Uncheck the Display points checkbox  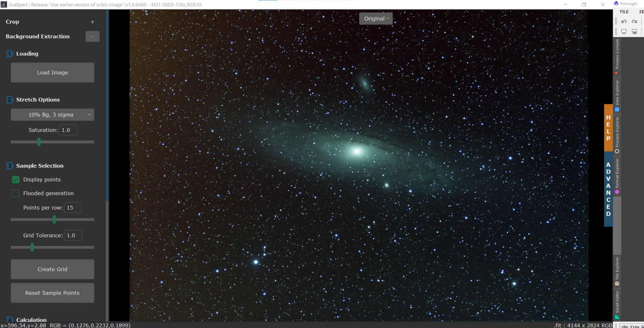[16, 180]
